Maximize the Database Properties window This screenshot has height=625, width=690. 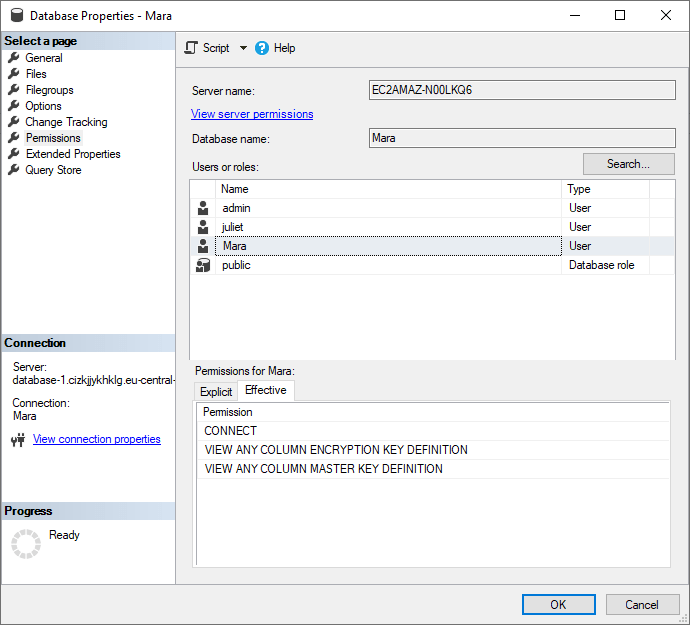click(620, 15)
